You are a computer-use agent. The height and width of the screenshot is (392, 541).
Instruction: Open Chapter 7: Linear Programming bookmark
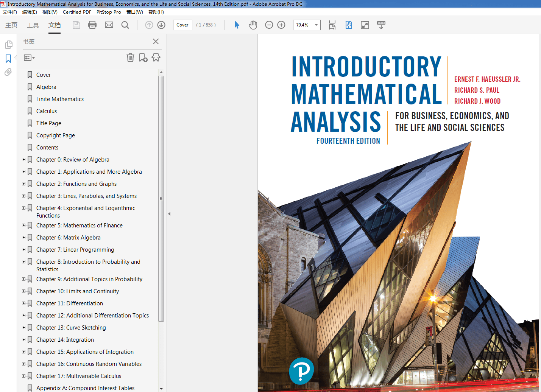tap(75, 249)
